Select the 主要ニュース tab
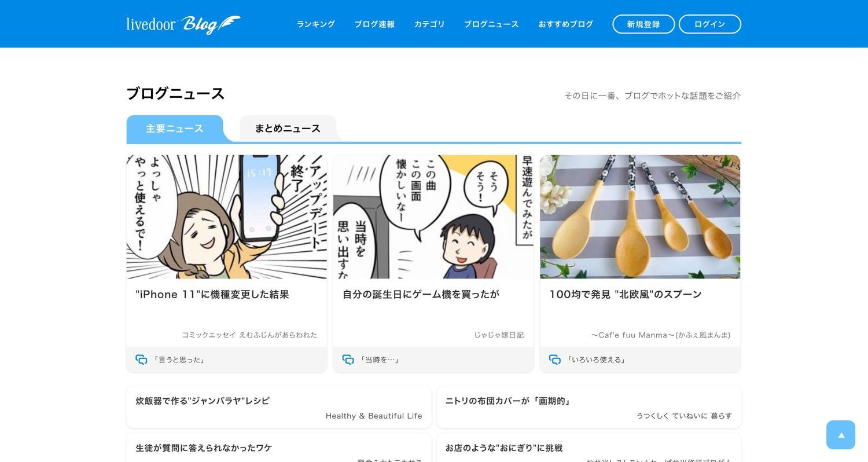 175,129
